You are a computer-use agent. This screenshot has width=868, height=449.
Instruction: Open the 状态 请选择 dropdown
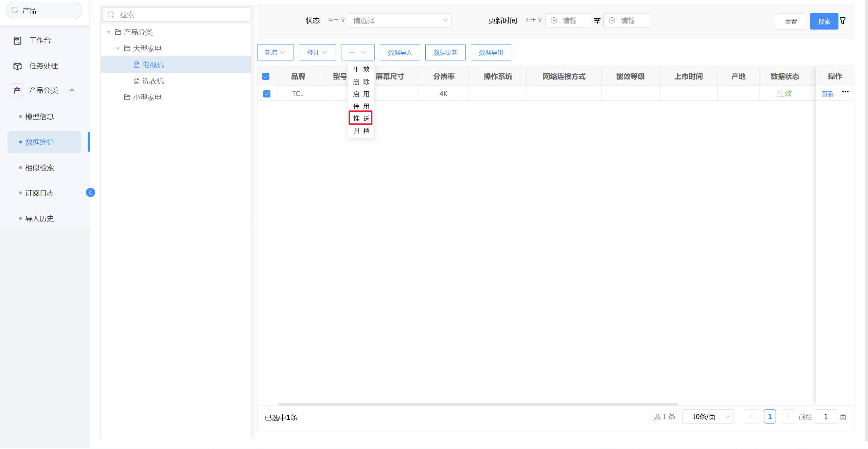pos(400,21)
